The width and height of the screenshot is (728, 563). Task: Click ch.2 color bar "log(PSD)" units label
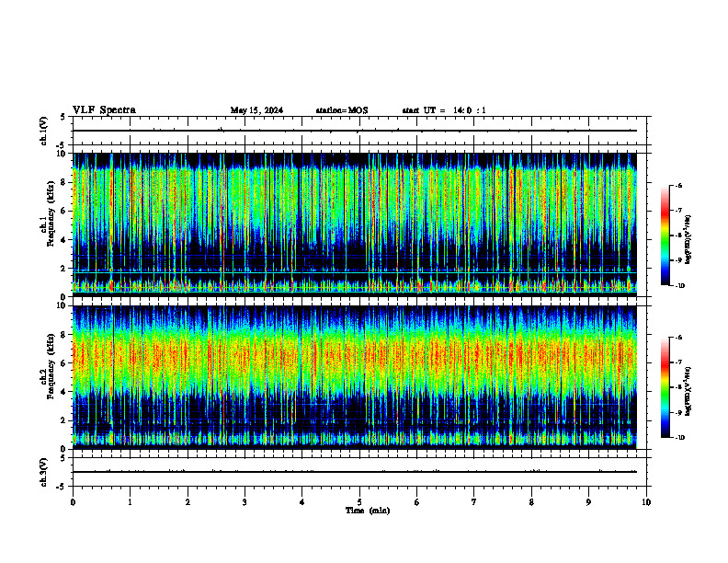[689, 392]
